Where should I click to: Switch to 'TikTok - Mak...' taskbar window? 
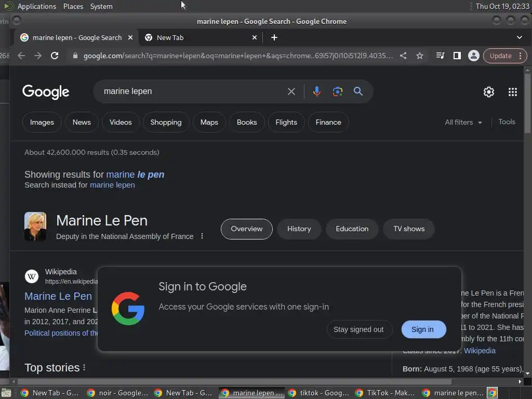point(386,393)
